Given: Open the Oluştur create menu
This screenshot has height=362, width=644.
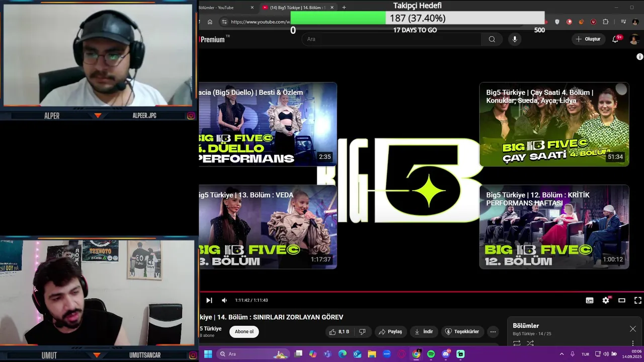Looking at the screenshot, I should (588, 39).
